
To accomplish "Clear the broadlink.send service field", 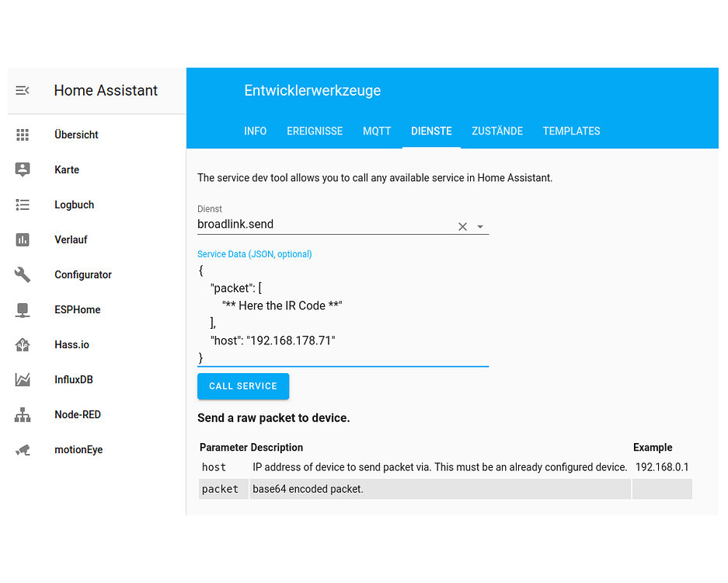I will tap(462, 227).
